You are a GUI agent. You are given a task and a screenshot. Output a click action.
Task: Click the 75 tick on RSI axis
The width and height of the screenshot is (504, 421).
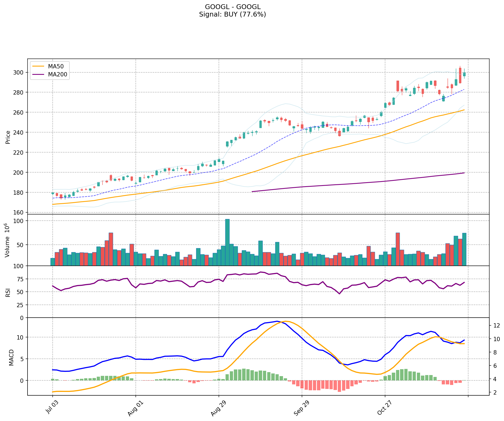click(x=20, y=279)
